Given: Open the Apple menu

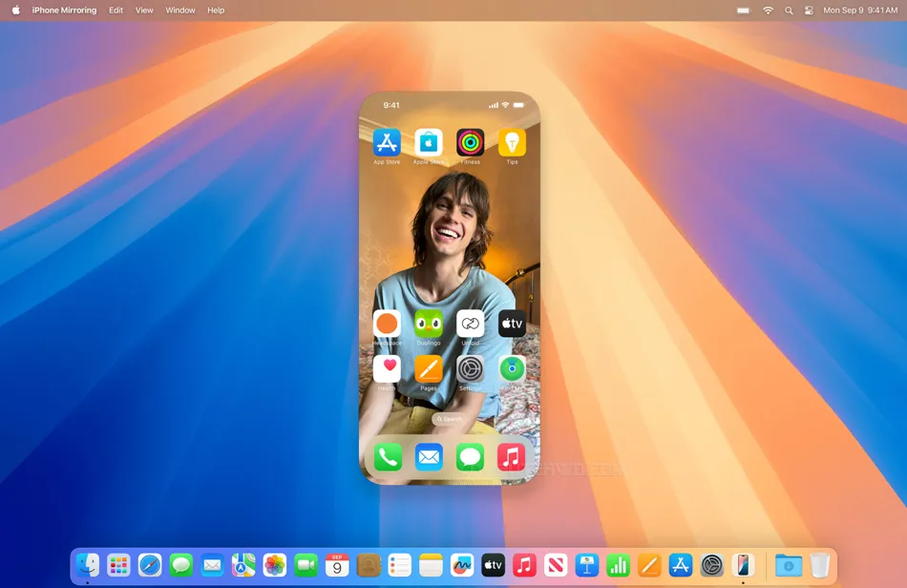Looking at the screenshot, I should (15, 10).
